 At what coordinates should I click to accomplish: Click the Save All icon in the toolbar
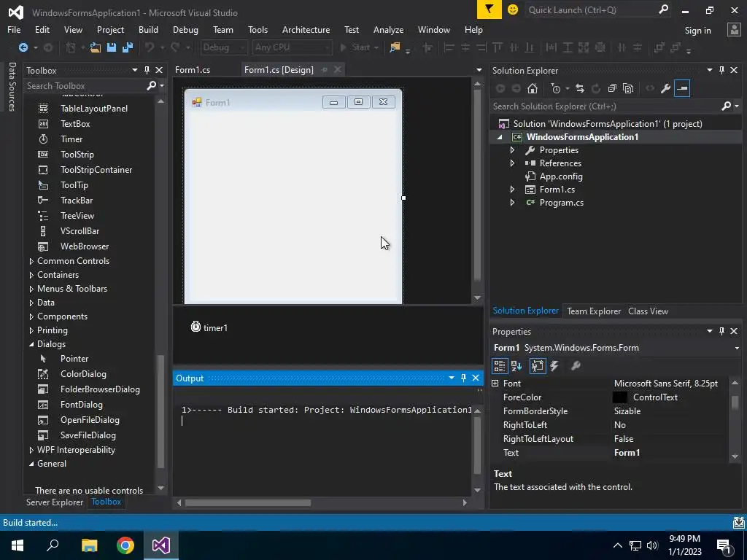[127, 47]
